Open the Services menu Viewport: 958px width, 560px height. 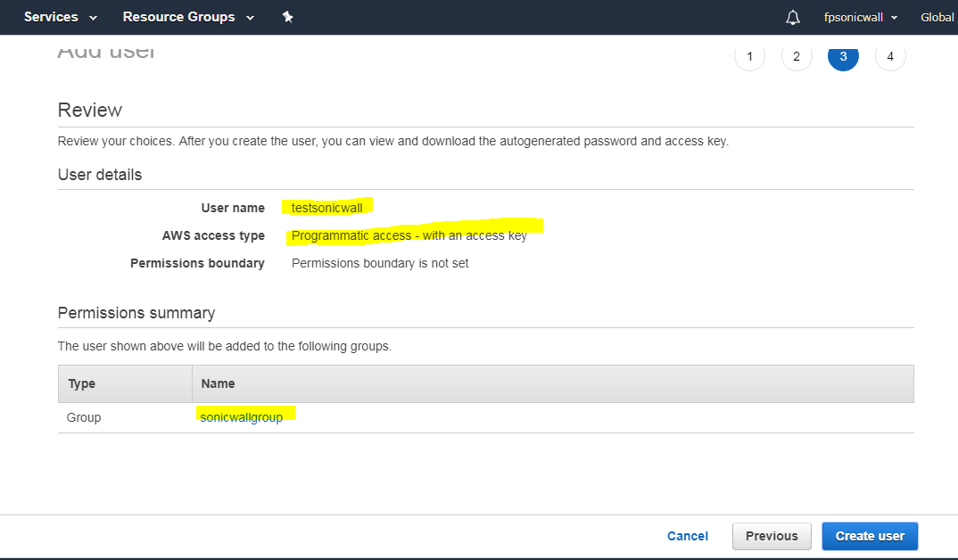(x=60, y=17)
